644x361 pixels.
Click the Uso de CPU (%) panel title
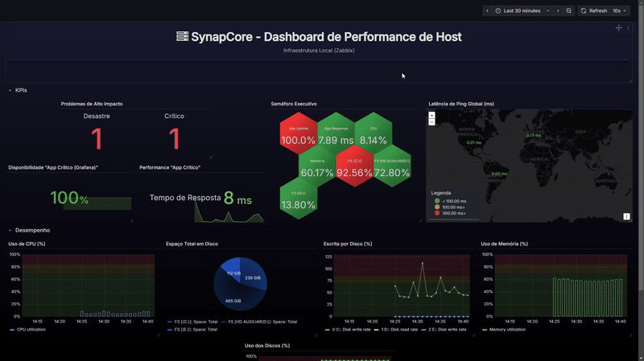[27, 244]
